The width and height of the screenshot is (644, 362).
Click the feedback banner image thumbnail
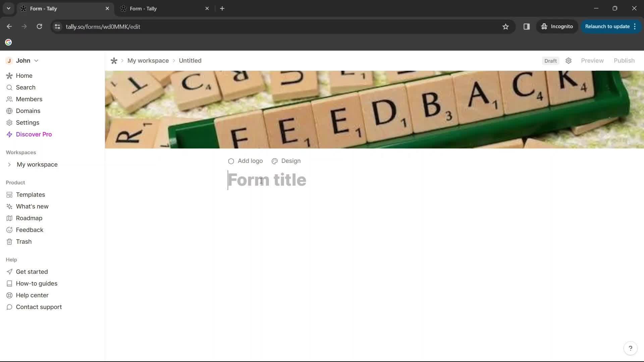[375, 109]
